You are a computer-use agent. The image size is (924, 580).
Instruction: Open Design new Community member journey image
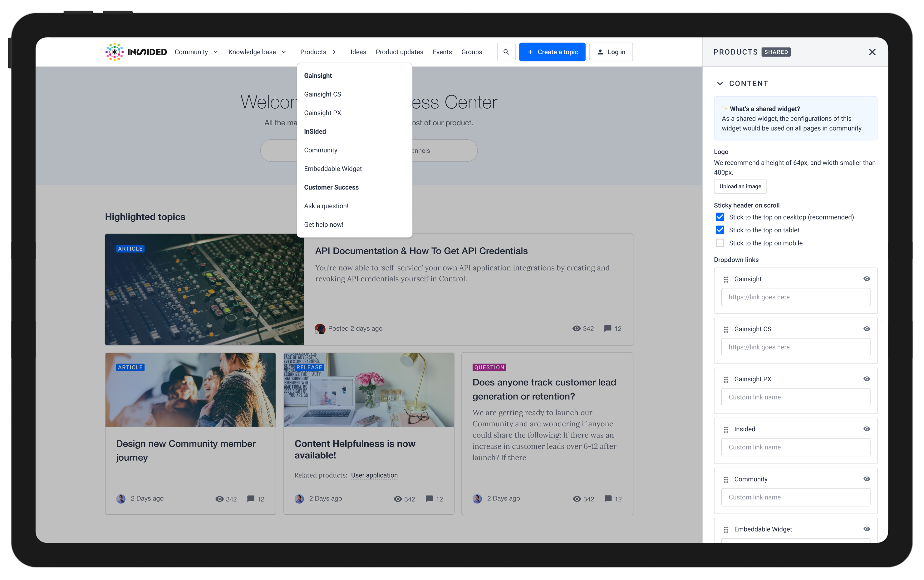190,390
